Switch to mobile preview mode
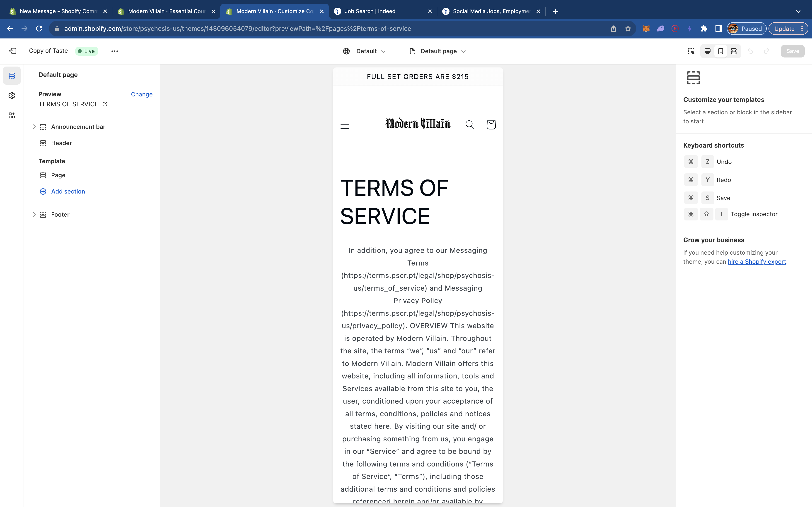This screenshot has height=507, width=812. 720,51
